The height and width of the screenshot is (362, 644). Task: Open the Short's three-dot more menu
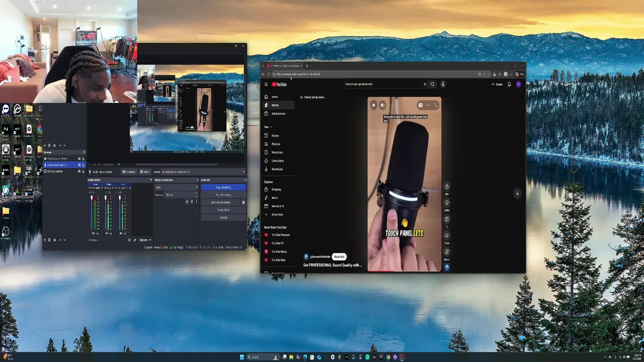click(428, 105)
